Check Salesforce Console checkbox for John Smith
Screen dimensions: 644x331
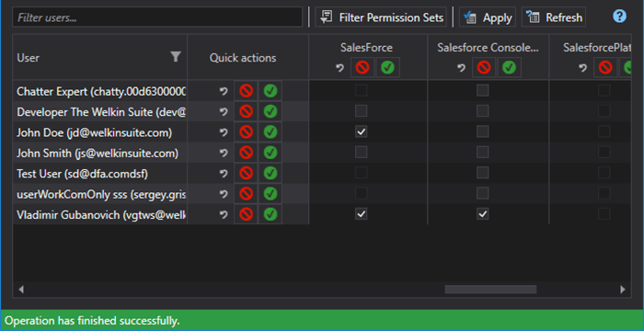[483, 153]
